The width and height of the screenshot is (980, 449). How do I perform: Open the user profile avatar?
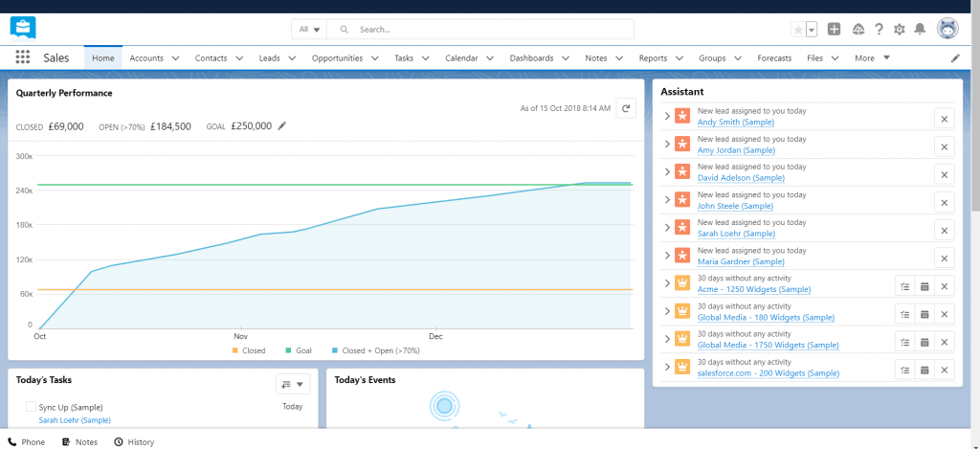pos(947,29)
